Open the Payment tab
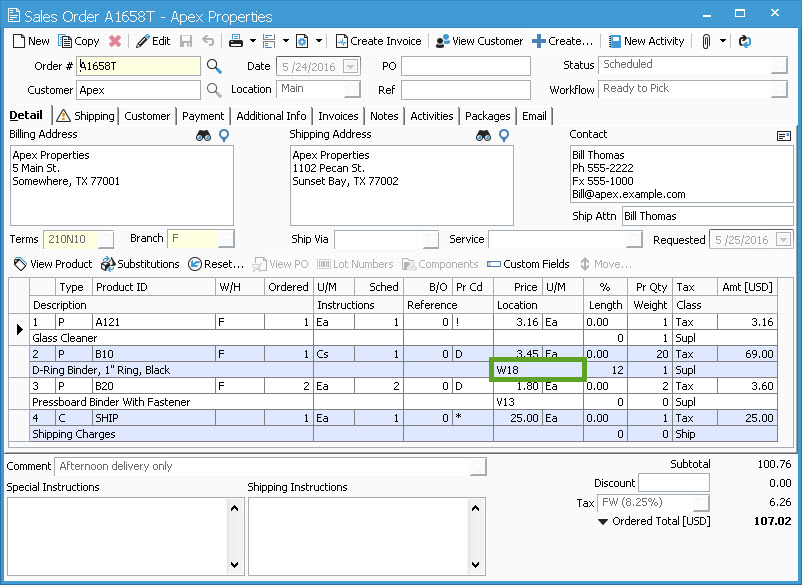Screen dimensions: 802x585 click(x=203, y=116)
